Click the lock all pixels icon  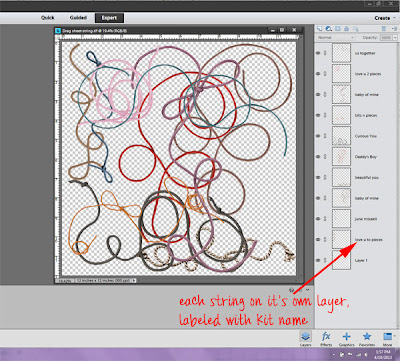[x=347, y=29]
